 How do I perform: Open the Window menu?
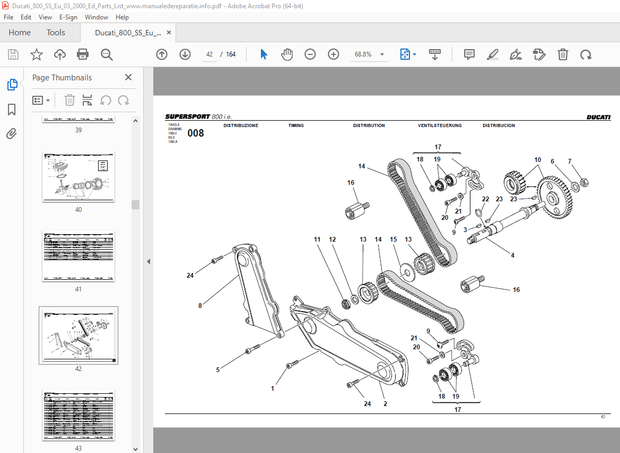96,17
